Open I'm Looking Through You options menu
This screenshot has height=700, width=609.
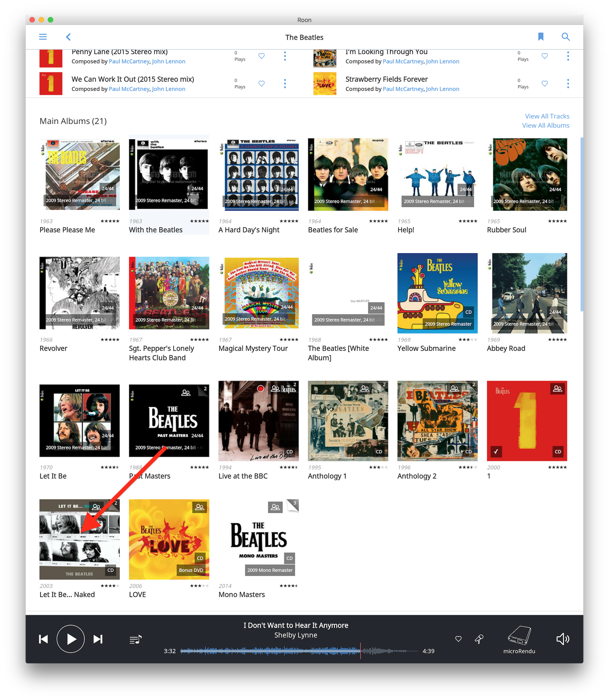568,56
